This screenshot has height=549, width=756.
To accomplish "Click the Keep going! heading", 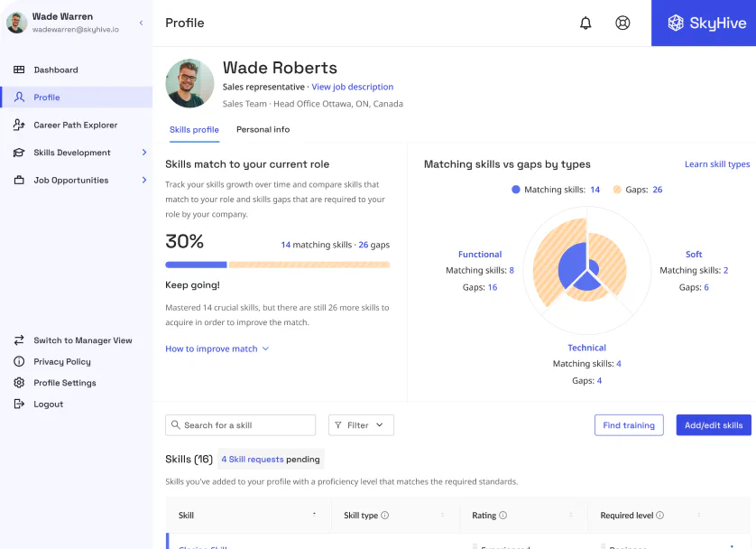I will tap(192, 285).
